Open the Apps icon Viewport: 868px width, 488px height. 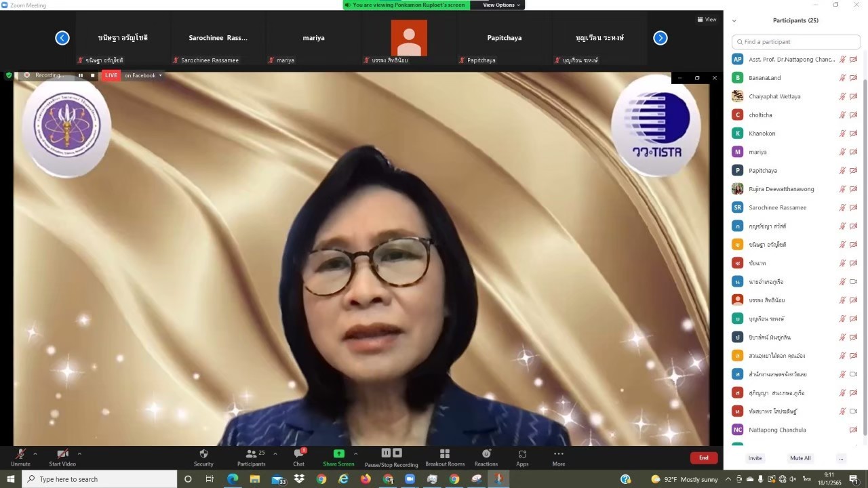pyautogui.click(x=522, y=453)
